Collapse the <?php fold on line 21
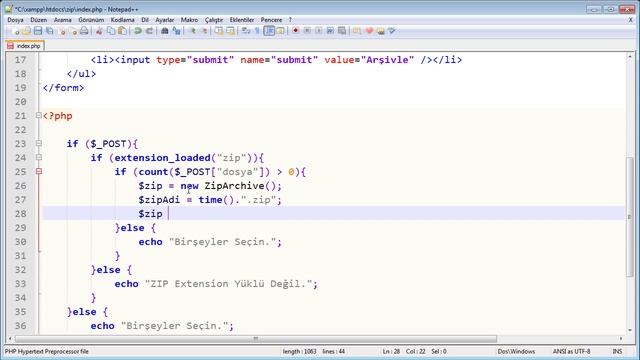640x360 pixels. click(x=38, y=116)
